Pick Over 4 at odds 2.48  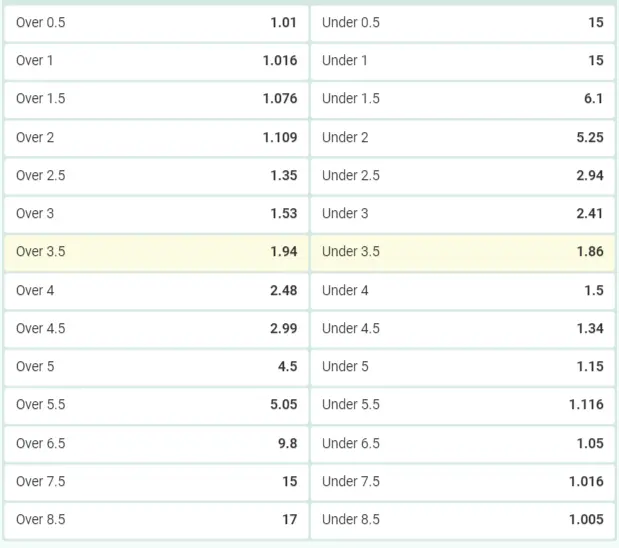pos(156,291)
